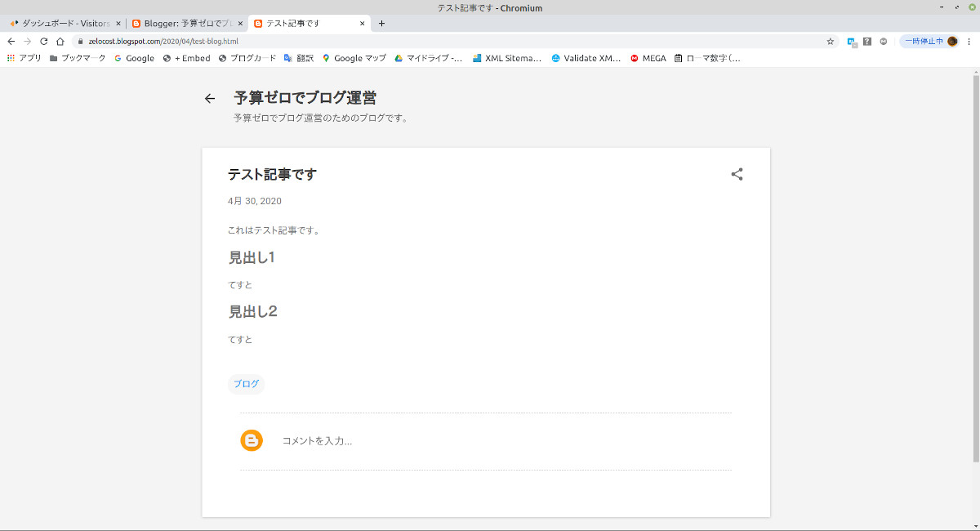This screenshot has width=980, height=531.
Task: Go to the browser home page
Action: pos(60,41)
